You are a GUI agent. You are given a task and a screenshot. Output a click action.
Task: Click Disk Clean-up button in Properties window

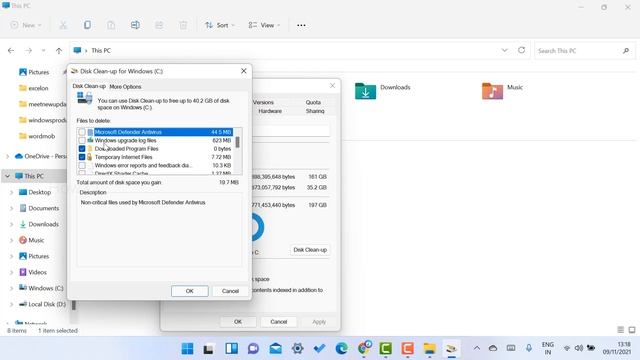pyautogui.click(x=310, y=250)
